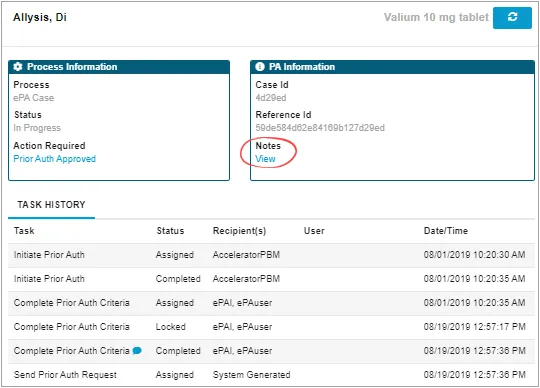
Task: Select the TASK HISTORY tab
Action: (x=51, y=205)
